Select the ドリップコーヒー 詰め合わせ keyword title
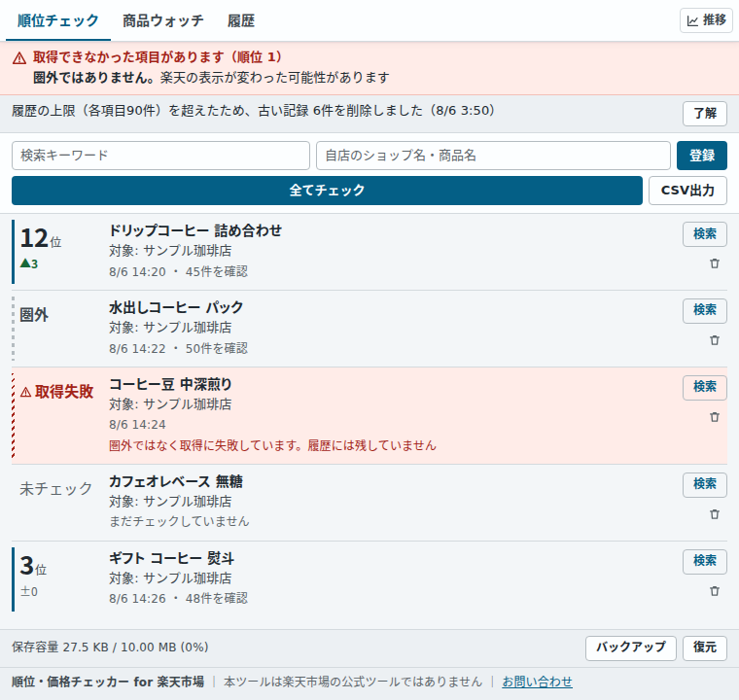This screenshot has width=739, height=700. (195, 230)
